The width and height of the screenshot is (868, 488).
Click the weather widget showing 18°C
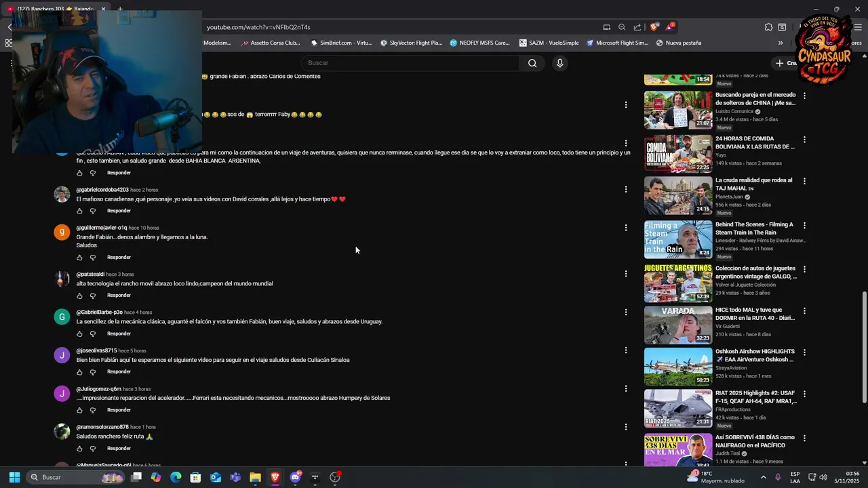pos(715,477)
